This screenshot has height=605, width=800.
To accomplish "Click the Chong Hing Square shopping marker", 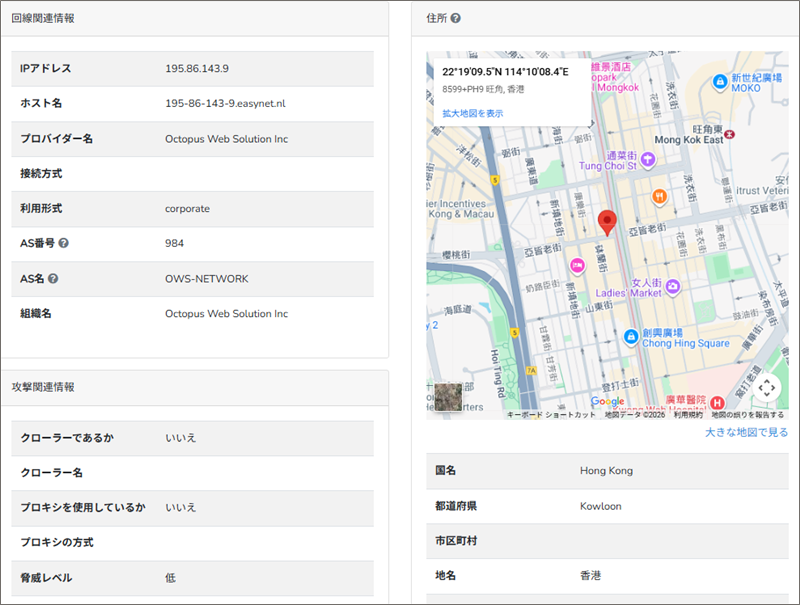I will tap(631, 337).
